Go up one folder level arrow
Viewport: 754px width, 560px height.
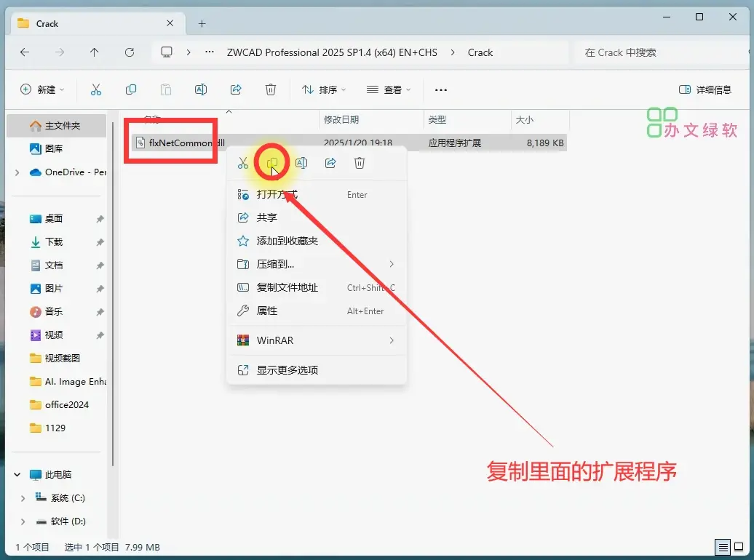pos(95,52)
